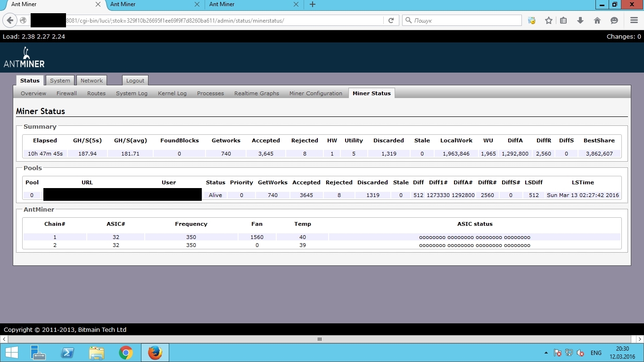This screenshot has width=644, height=362.
Task: Click the LSTime Sun Mar 13 value
Action: [x=583, y=195]
